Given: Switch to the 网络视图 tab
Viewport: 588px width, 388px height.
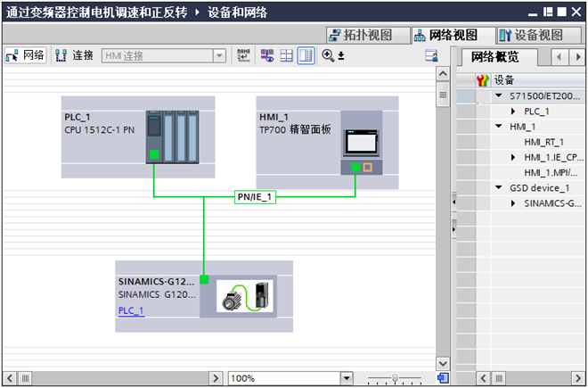Looking at the screenshot, I should pyautogui.click(x=453, y=36).
